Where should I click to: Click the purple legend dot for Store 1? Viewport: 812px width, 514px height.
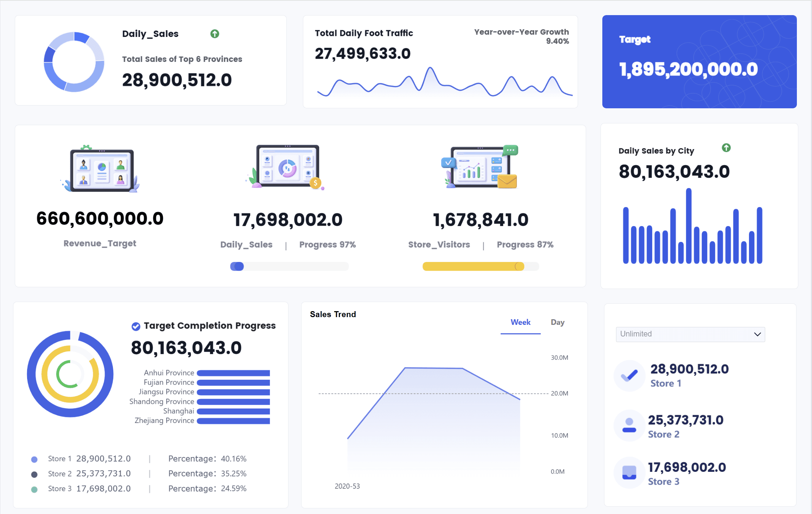pos(34,459)
